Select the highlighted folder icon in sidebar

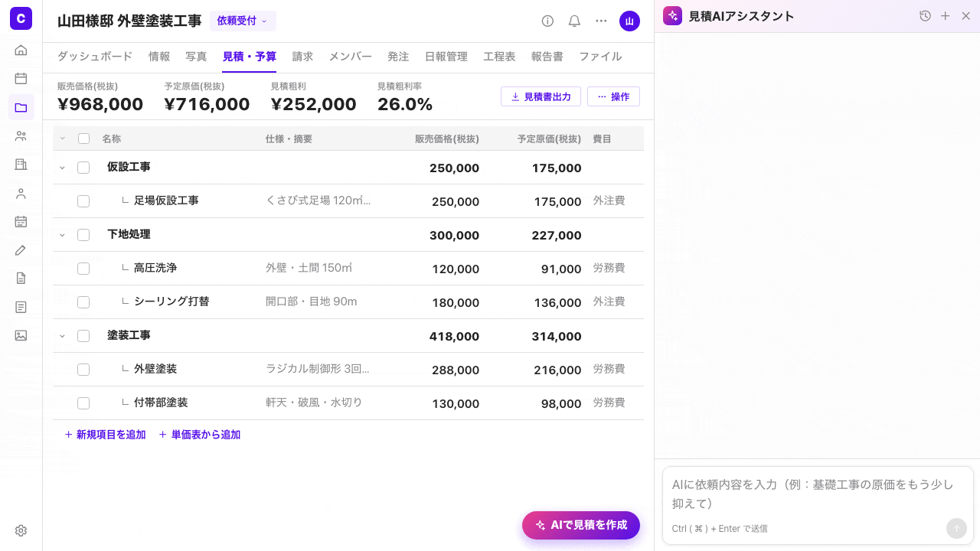pyautogui.click(x=21, y=107)
